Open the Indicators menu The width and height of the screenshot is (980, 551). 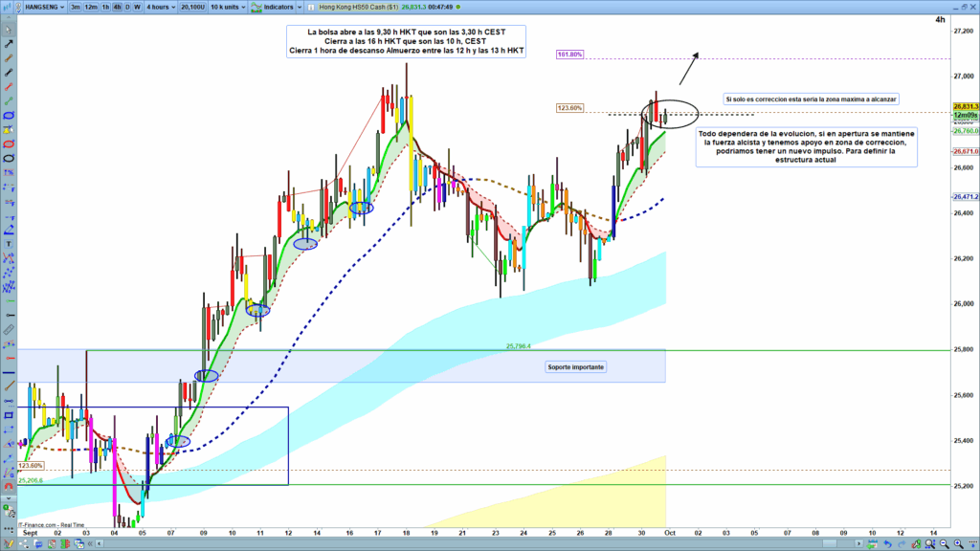[x=279, y=6]
